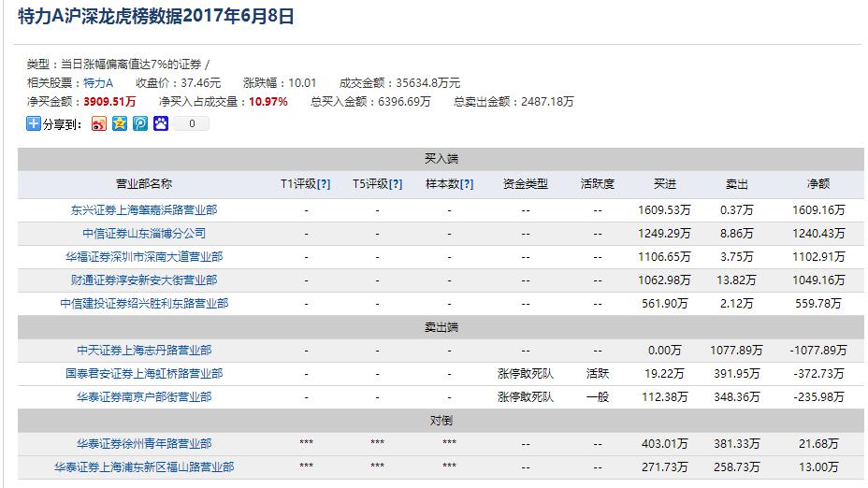Screen dimensions: 868x488
Task: Open 中天证券上海志丹路营业部 link
Action: [144, 351]
